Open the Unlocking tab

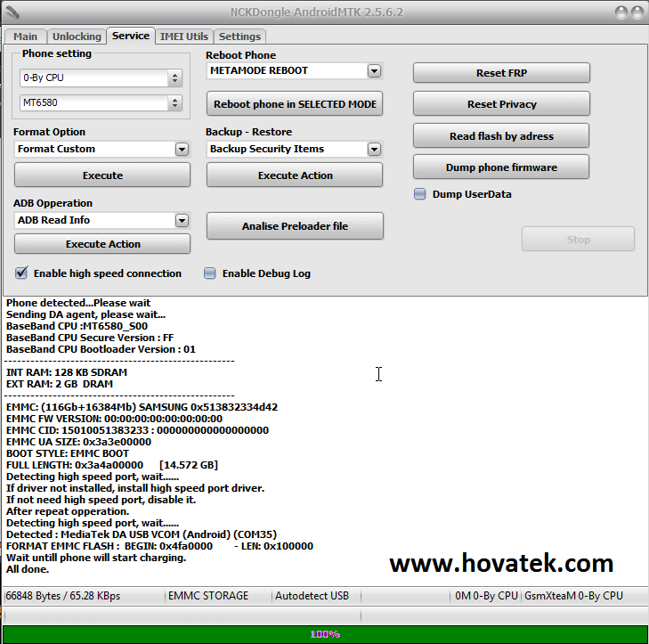(x=77, y=37)
